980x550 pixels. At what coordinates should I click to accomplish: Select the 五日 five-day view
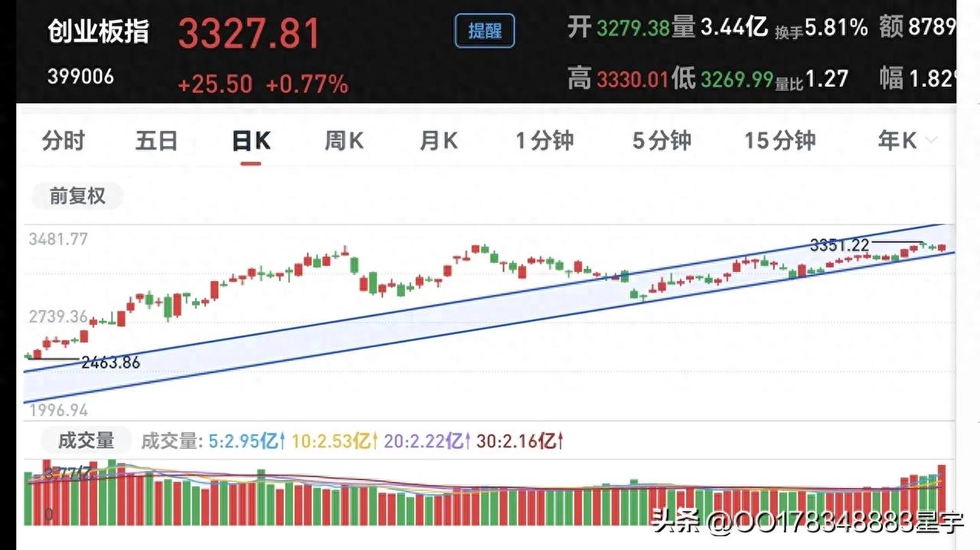pos(156,141)
